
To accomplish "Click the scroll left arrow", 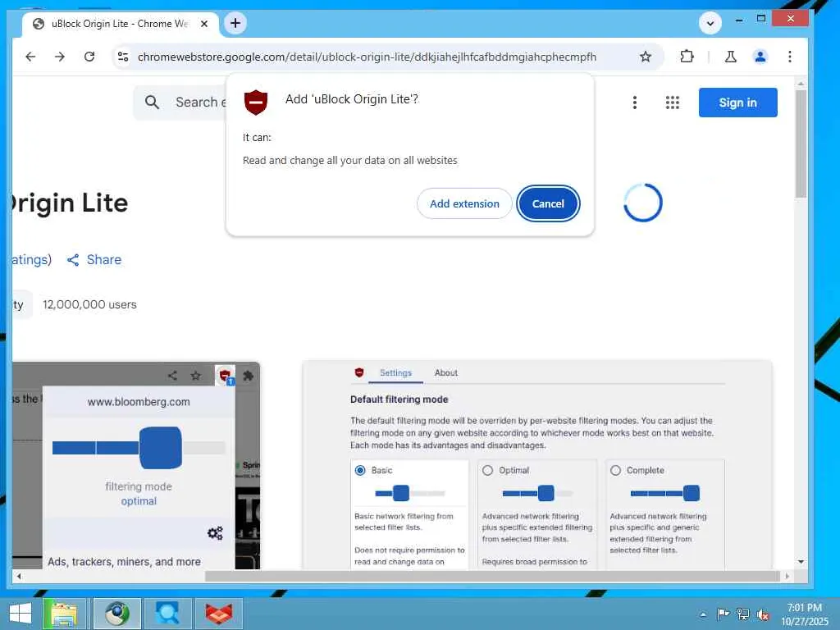I will pyautogui.click(x=19, y=577).
